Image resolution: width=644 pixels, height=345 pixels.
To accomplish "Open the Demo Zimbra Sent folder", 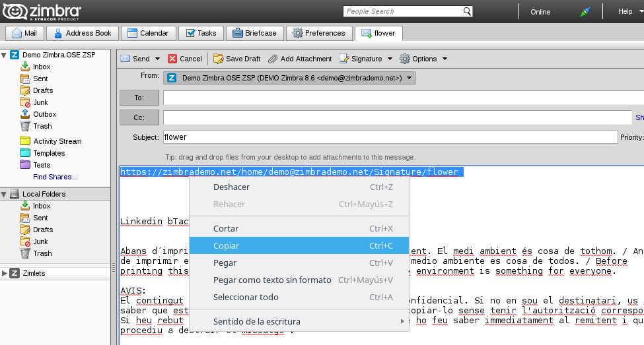I will [34, 78].
